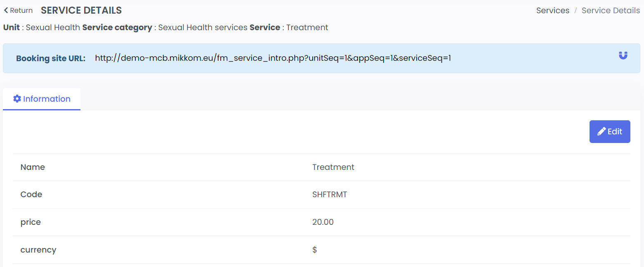
Task: Go back using the Return link
Action: (21, 10)
